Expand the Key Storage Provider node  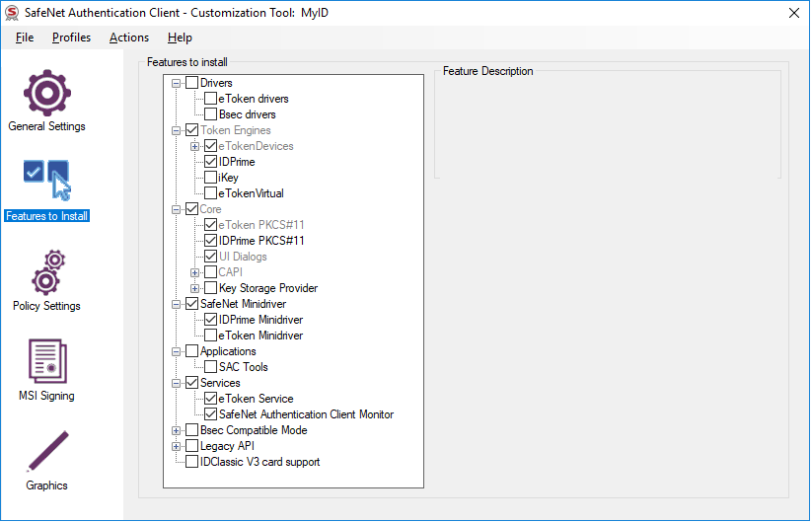tap(195, 288)
